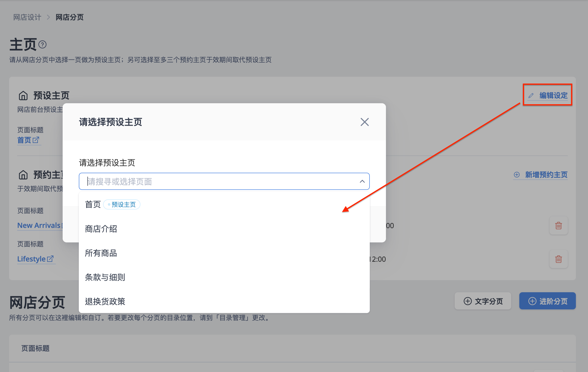
Task: Click the 进阶分页 button
Action: pyautogui.click(x=547, y=301)
